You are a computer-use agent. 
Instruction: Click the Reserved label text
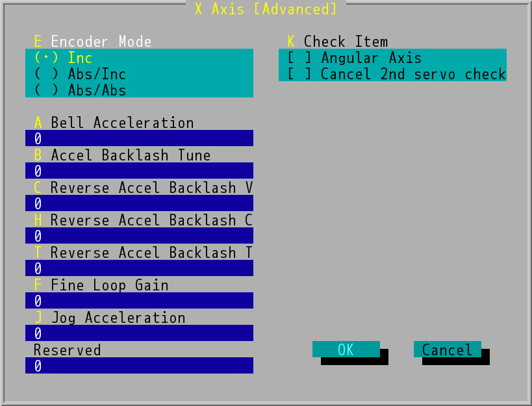[67, 350]
